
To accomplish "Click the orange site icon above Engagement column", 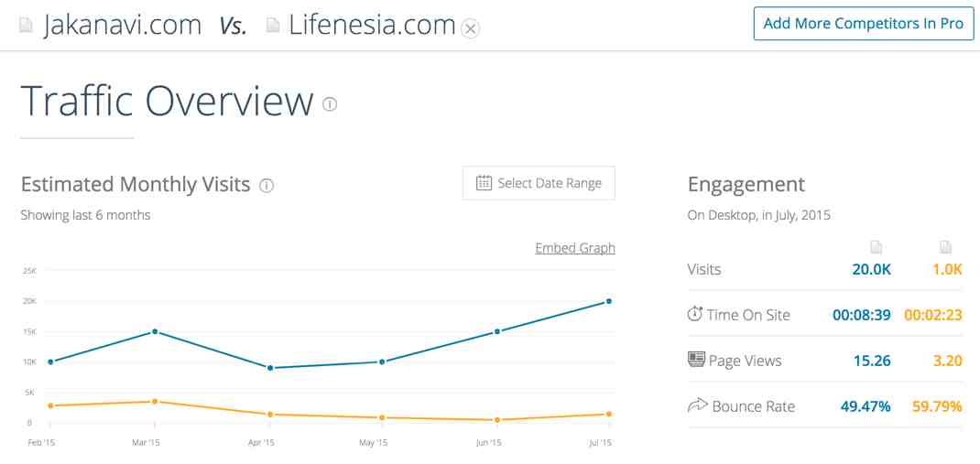I will 945,248.
